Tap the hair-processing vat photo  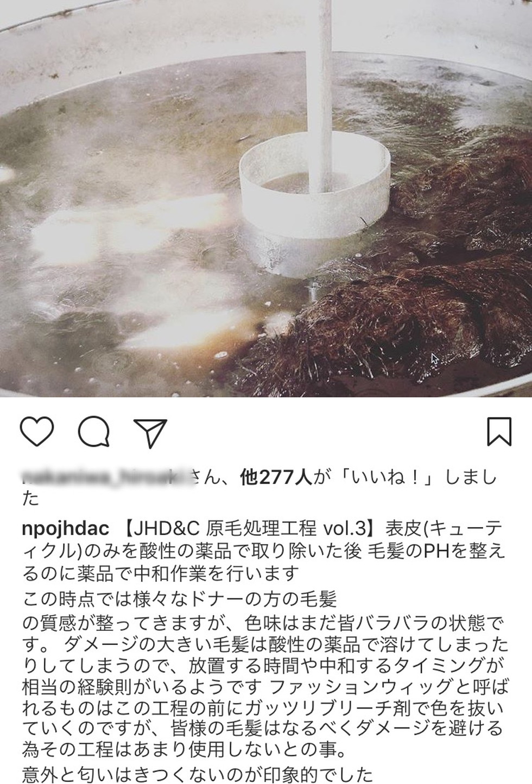click(266, 198)
